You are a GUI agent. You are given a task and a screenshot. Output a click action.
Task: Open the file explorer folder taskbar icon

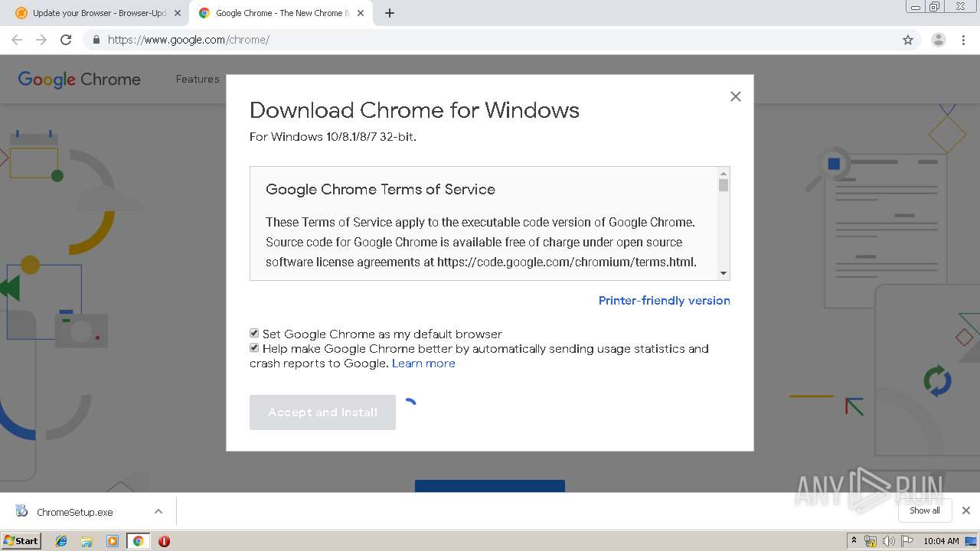tap(87, 541)
